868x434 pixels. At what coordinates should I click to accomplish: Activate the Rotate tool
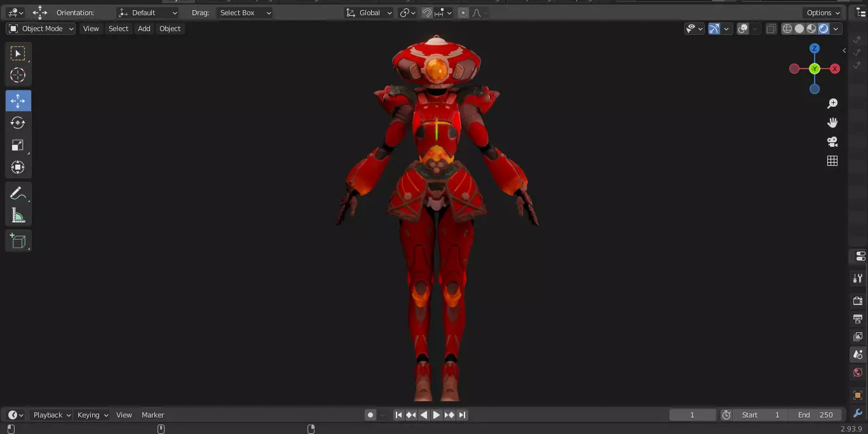click(x=18, y=123)
